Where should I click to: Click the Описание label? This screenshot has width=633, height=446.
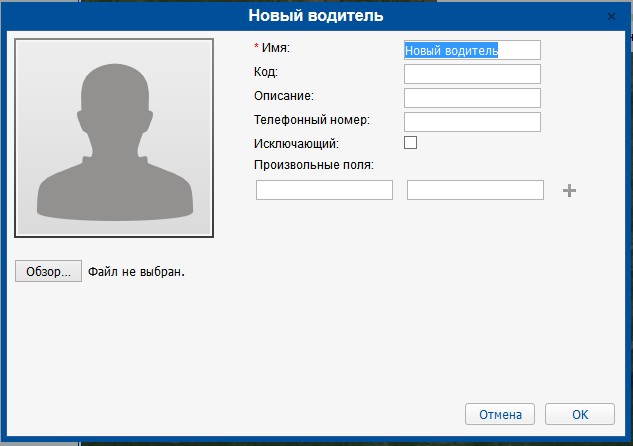click(285, 96)
